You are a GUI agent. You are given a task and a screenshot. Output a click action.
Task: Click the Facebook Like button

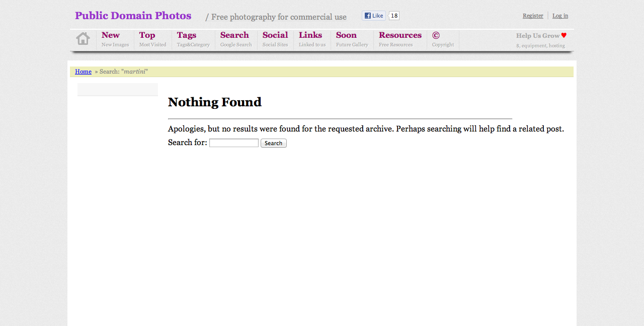(x=374, y=16)
